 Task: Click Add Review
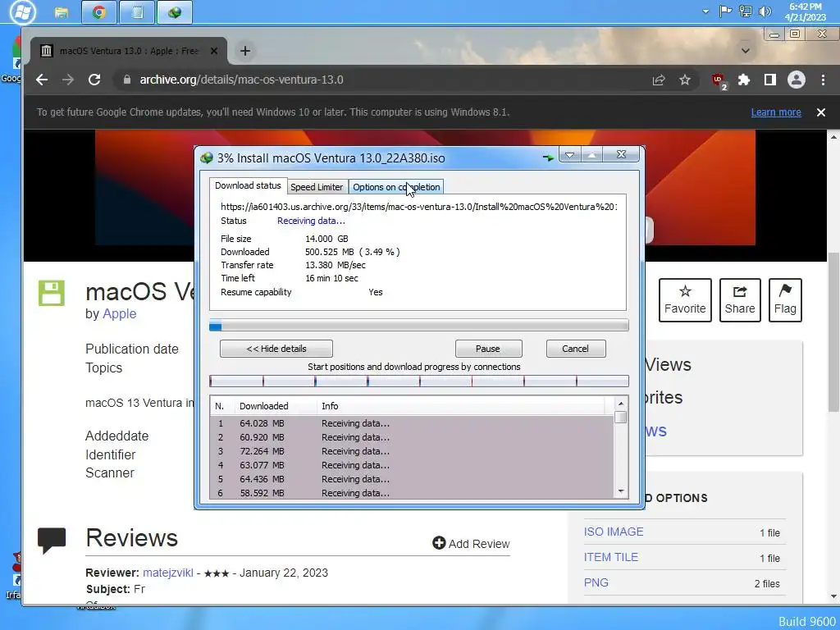(471, 544)
